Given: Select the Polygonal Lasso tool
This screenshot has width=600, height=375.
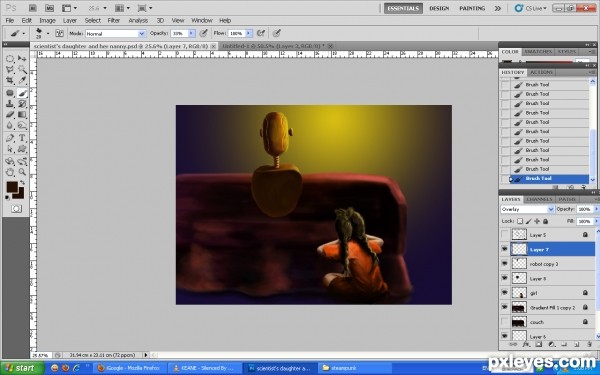Looking at the screenshot, I should click(x=10, y=69).
